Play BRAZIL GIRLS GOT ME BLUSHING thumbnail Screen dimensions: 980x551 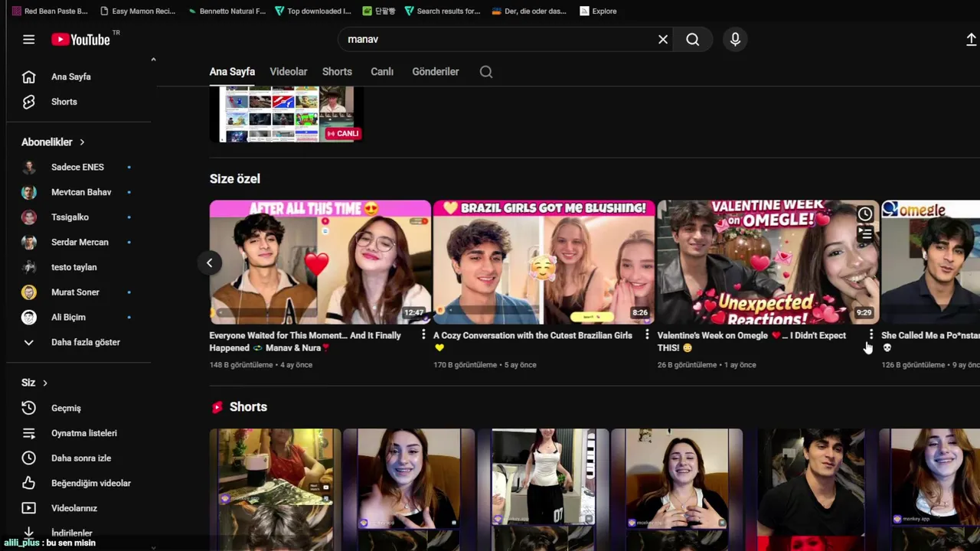click(544, 262)
